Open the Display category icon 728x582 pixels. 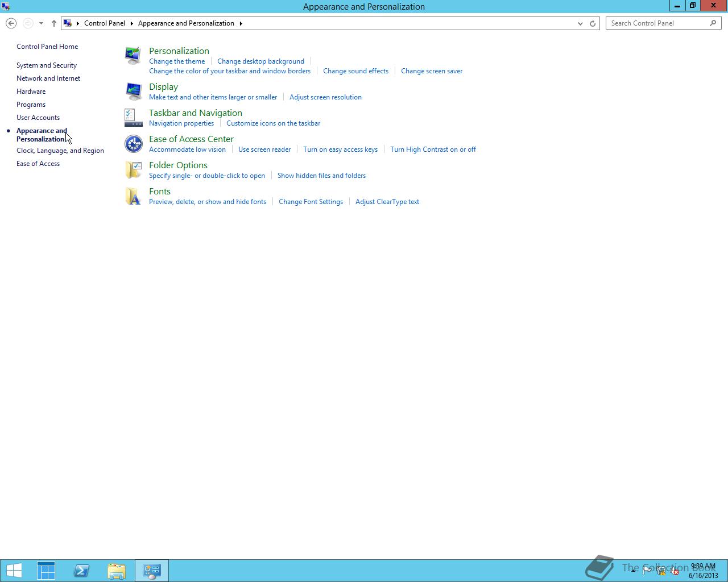(x=133, y=91)
